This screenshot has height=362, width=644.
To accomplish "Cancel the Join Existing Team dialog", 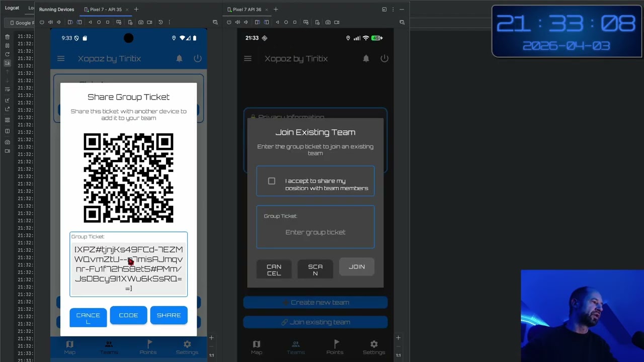I will (274, 270).
